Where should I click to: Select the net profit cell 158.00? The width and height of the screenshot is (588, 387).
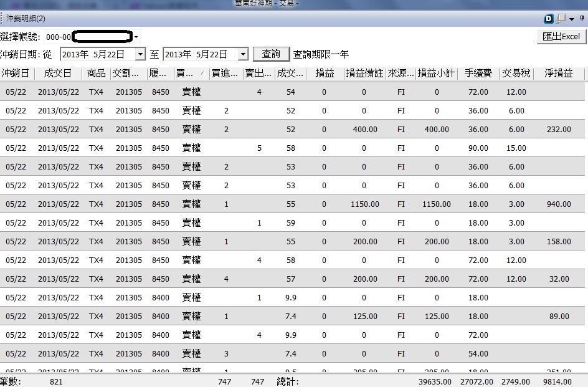tap(559, 242)
